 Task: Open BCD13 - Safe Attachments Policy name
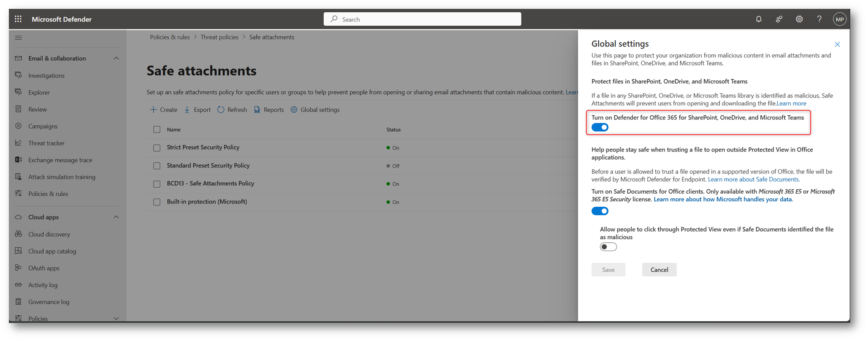tap(210, 184)
